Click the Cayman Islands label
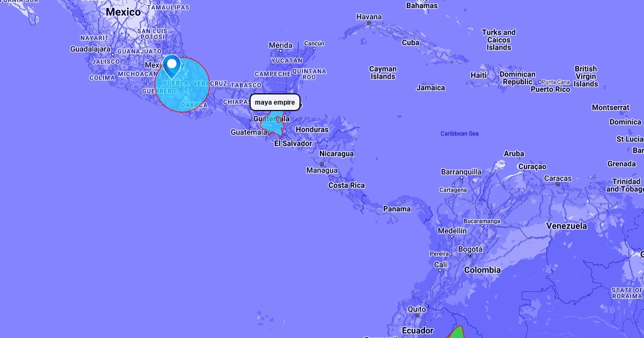This screenshot has height=338, width=644. [383, 72]
